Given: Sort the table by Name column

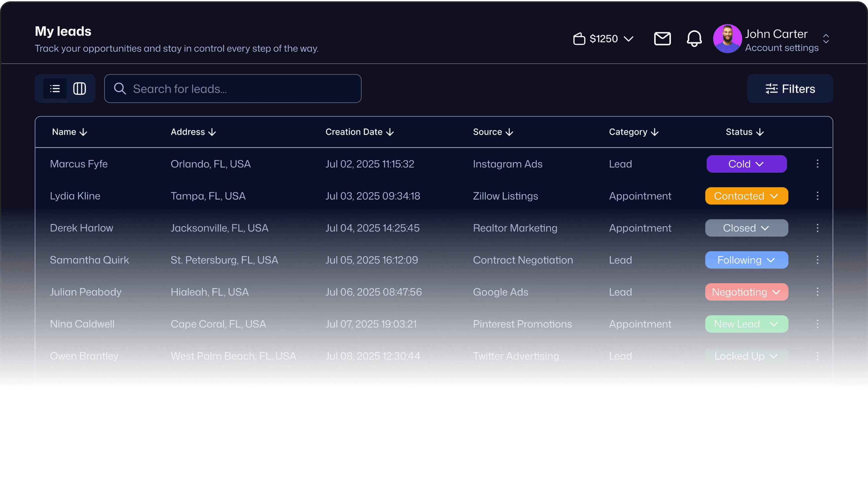Looking at the screenshot, I should (69, 132).
